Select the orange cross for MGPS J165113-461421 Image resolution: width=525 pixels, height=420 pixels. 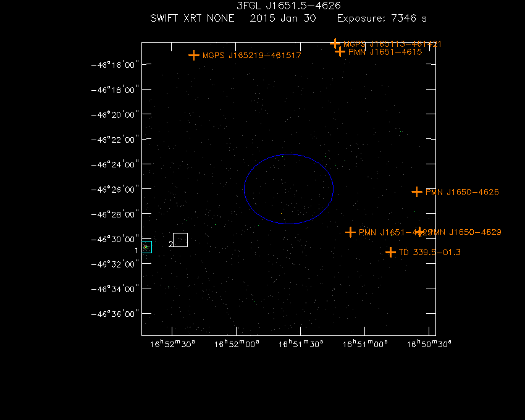[x=335, y=43]
